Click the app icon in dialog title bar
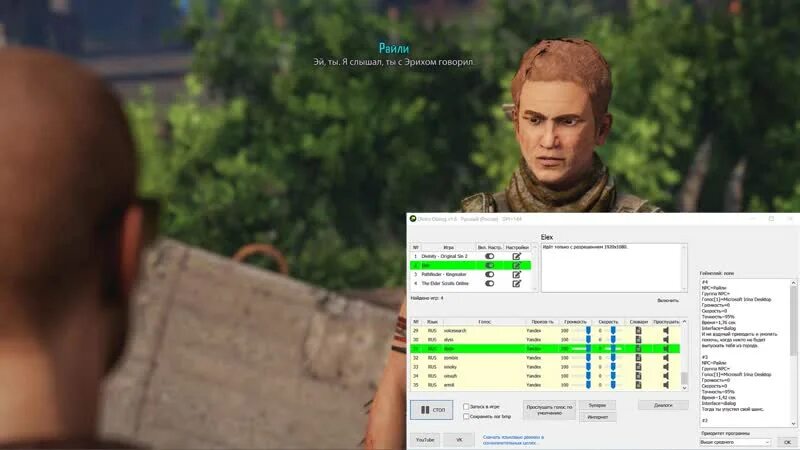This screenshot has height=450, width=800. pos(413,219)
